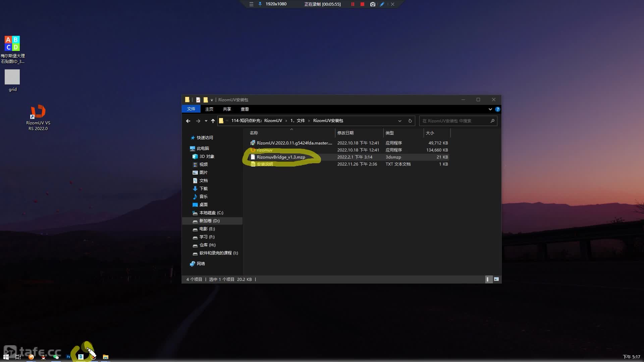Image resolution: width=644 pixels, height=362 pixels.
Task: Click the 3dsmzp type cell
Action: click(x=393, y=157)
